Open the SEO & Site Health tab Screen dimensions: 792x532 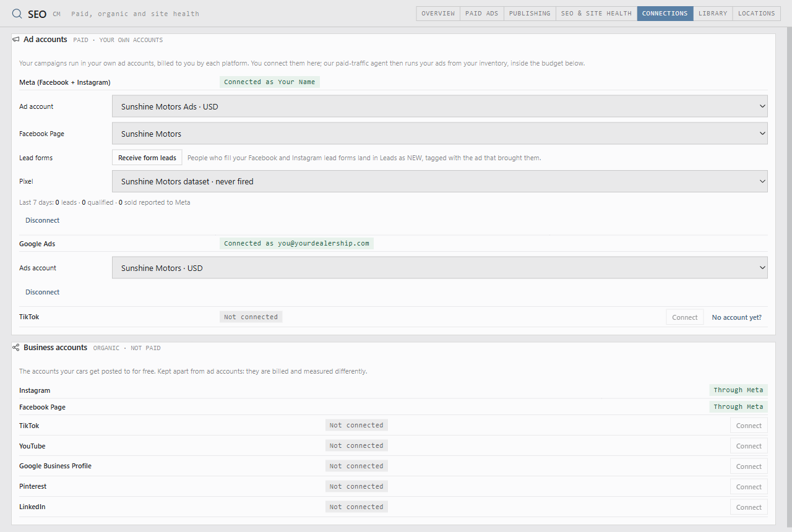coord(596,14)
